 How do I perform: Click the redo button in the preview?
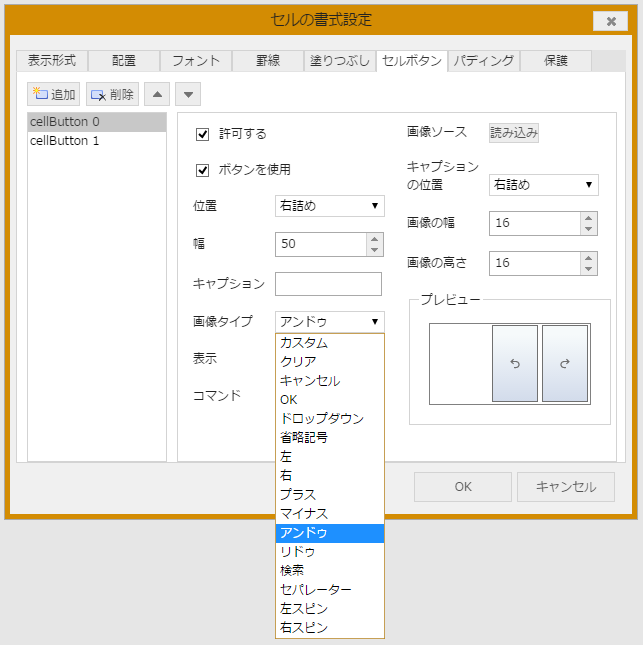(x=565, y=364)
